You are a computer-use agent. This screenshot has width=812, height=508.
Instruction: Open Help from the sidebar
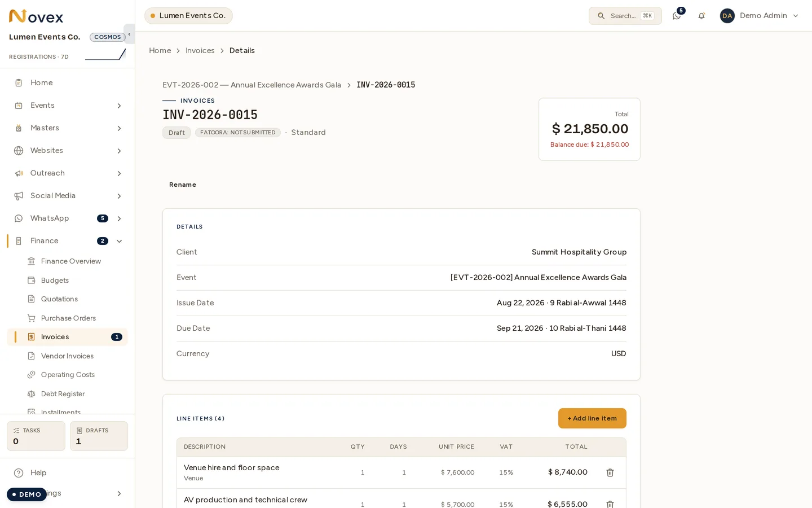pyautogui.click(x=38, y=473)
